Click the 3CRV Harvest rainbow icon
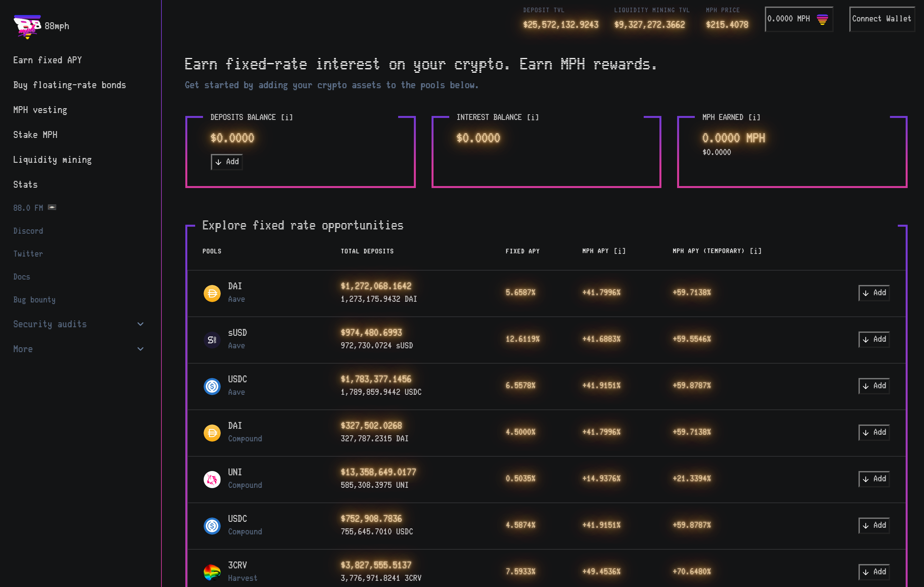 pyautogui.click(x=212, y=572)
